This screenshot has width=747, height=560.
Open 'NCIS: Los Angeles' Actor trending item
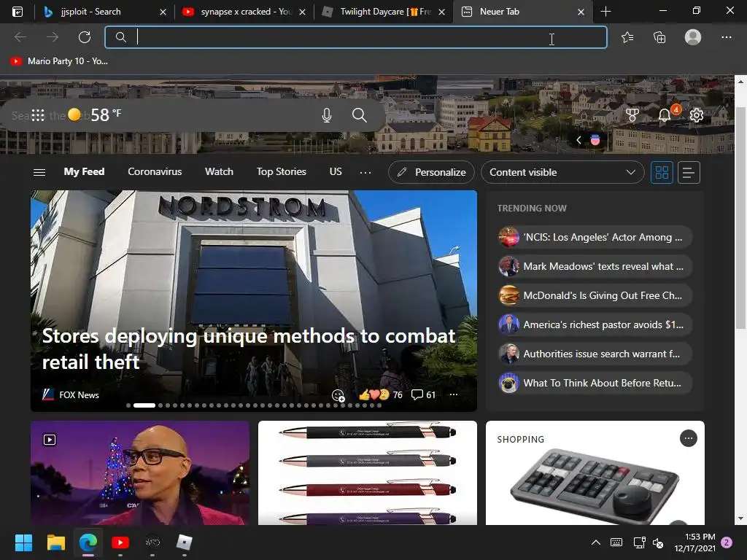click(x=595, y=237)
